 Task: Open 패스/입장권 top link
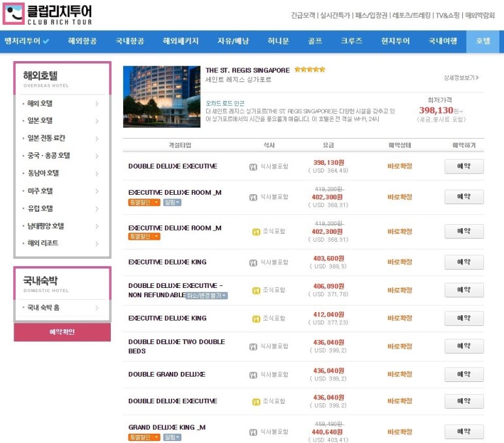[x=371, y=16]
